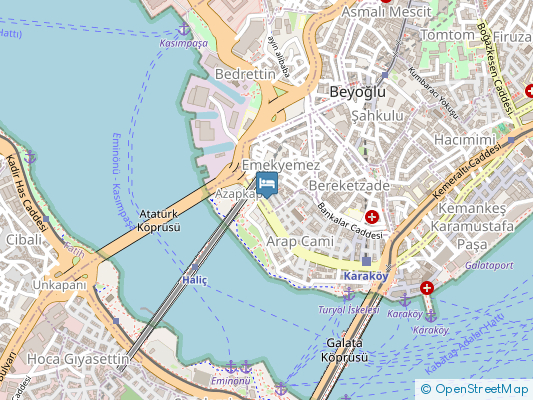Click the Haliç metro station square
Image resolution: width=533 pixels, height=400 pixels.
[x=195, y=267]
